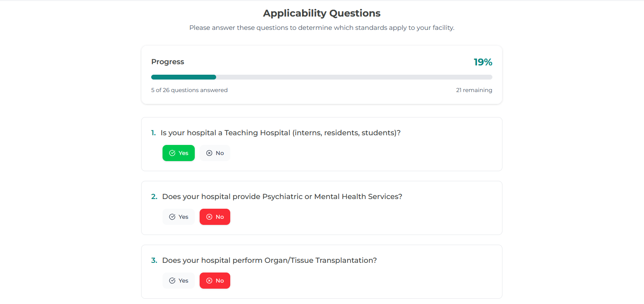This screenshot has width=644, height=304.
Task: Select the red No for Organ/Tissue Transplantation
Action: pos(215,281)
